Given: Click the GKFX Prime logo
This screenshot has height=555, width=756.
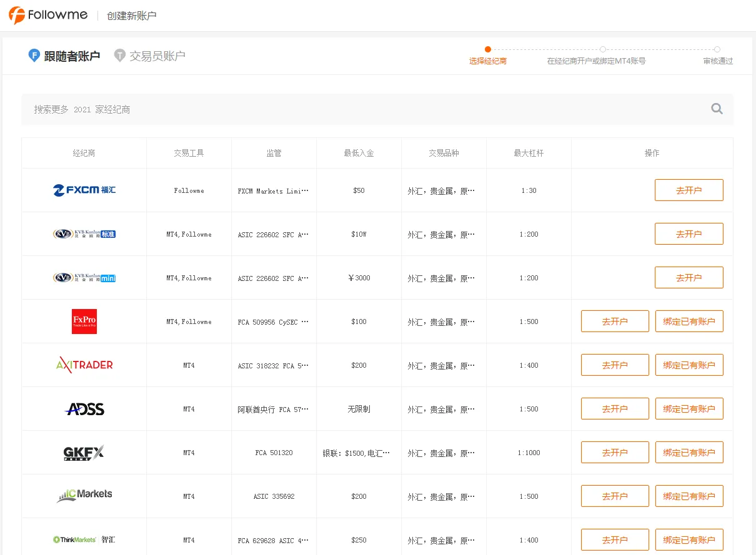Looking at the screenshot, I should tap(84, 453).
